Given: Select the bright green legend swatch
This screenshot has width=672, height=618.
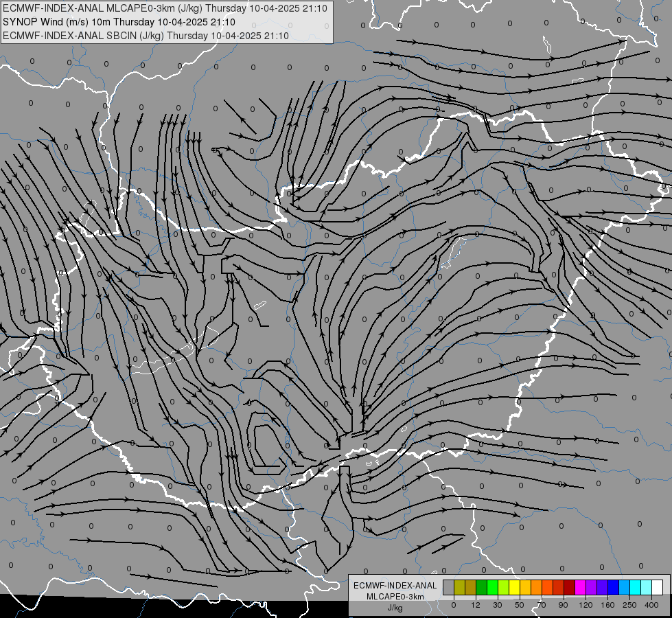Looking at the screenshot, I should [x=492, y=588].
